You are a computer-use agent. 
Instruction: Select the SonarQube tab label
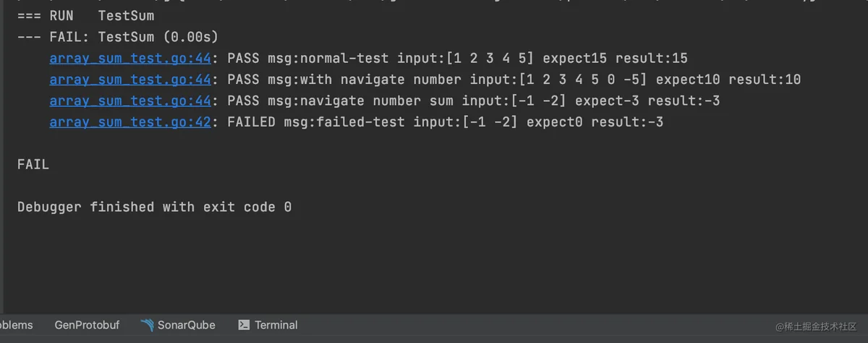[x=187, y=325]
